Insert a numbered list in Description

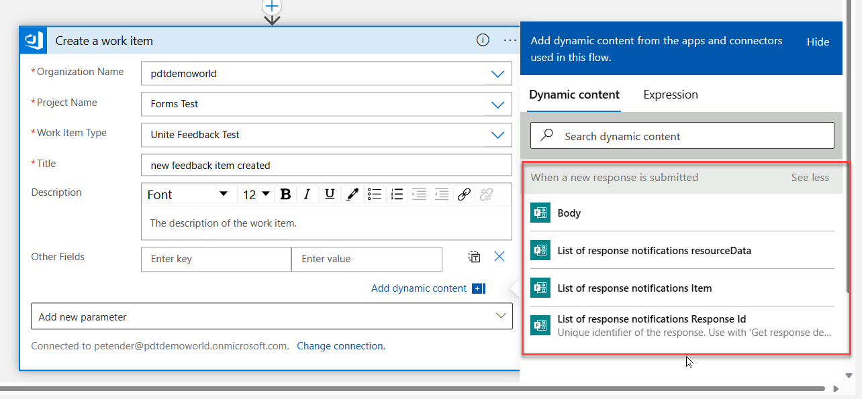click(x=397, y=194)
